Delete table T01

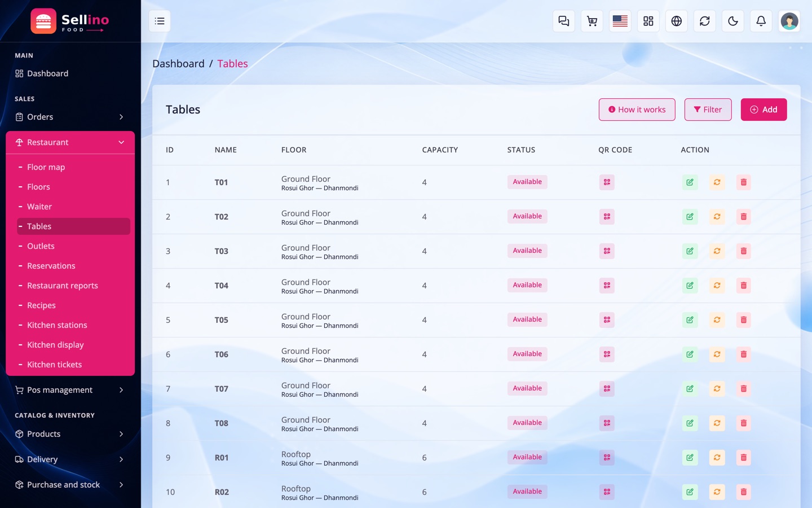point(744,182)
